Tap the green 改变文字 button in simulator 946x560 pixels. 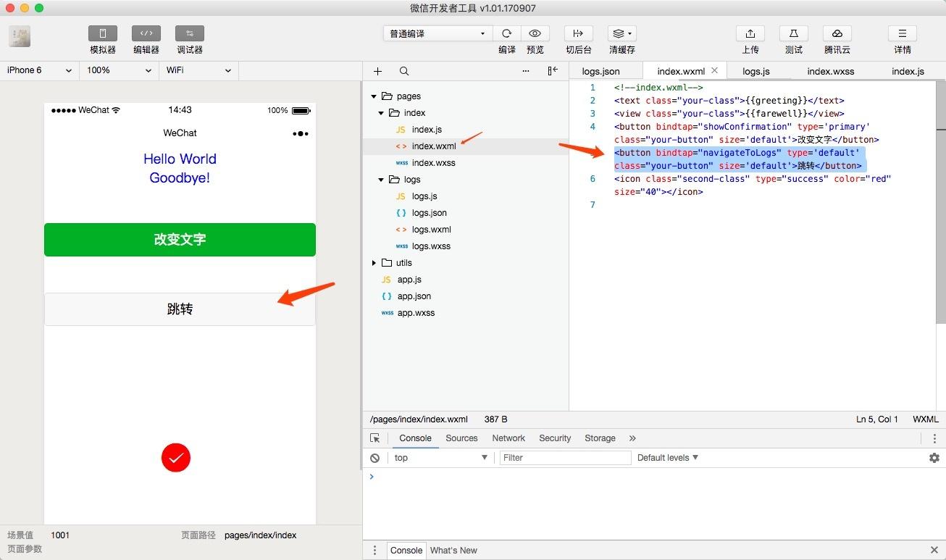[180, 240]
